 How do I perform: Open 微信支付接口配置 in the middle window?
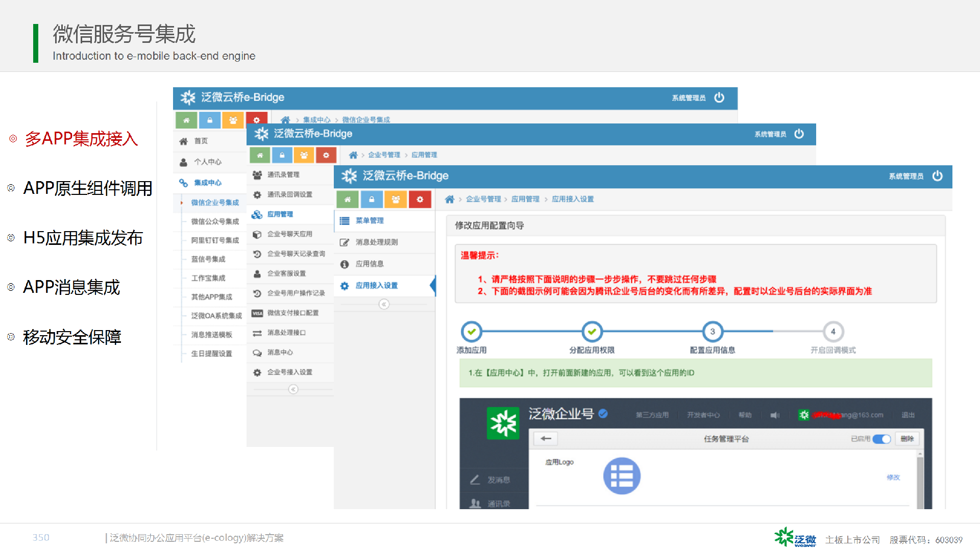click(x=290, y=313)
